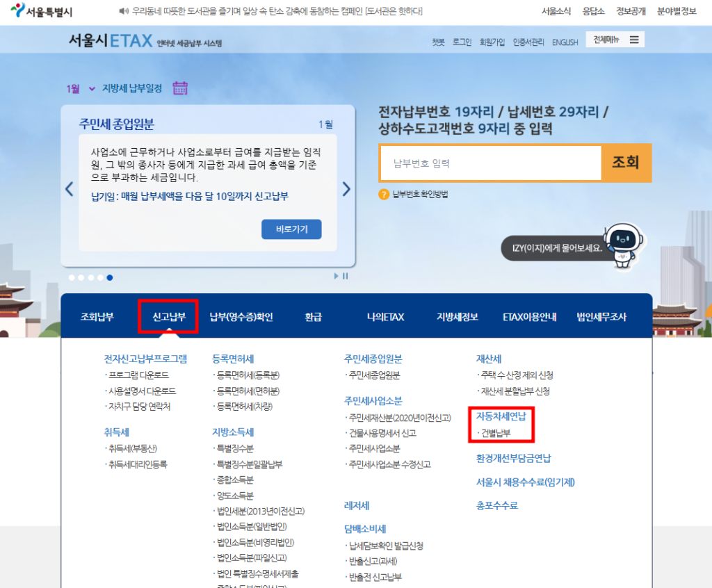Go to the previous slide arrow
The height and width of the screenshot is (588, 712).
[70, 189]
